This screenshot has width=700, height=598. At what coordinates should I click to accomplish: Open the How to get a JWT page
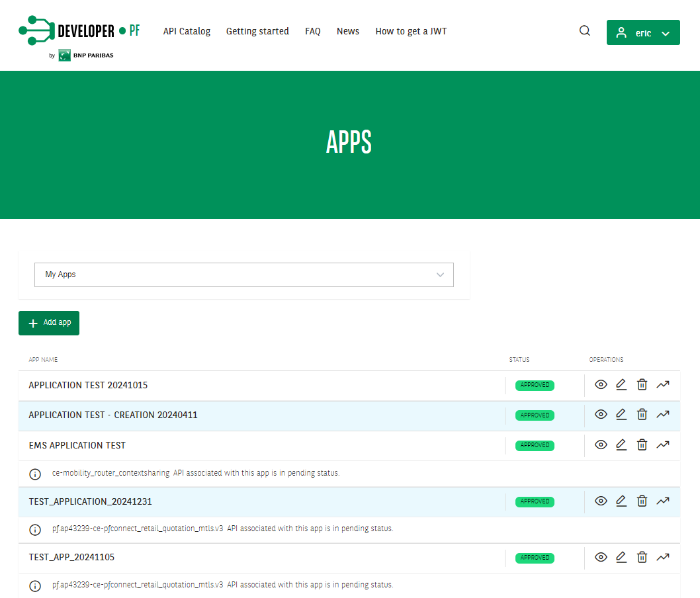pos(411,30)
